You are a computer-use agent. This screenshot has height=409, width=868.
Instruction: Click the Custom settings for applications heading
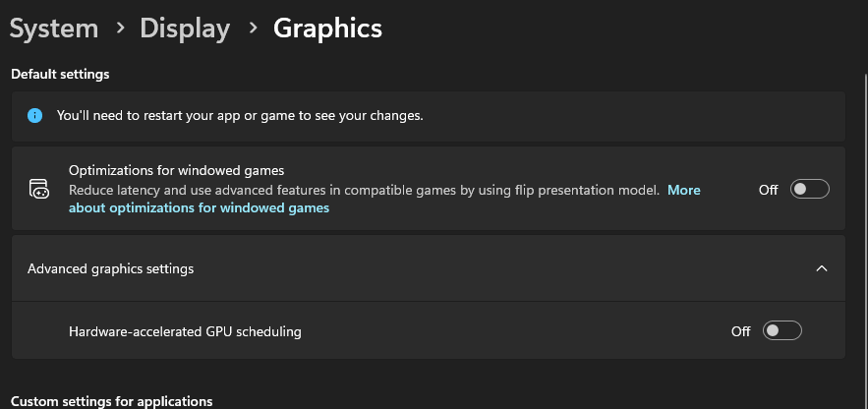click(x=112, y=401)
